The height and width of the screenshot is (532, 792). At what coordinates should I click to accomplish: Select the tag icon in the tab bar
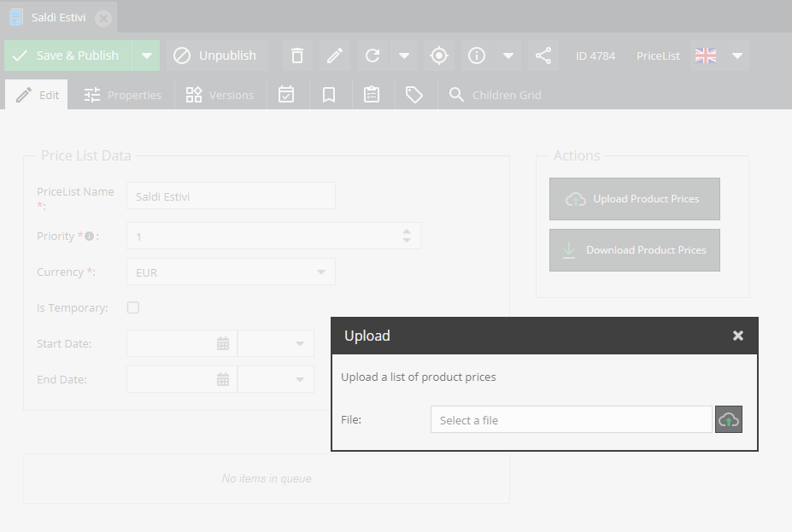click(x=415, y=94)
